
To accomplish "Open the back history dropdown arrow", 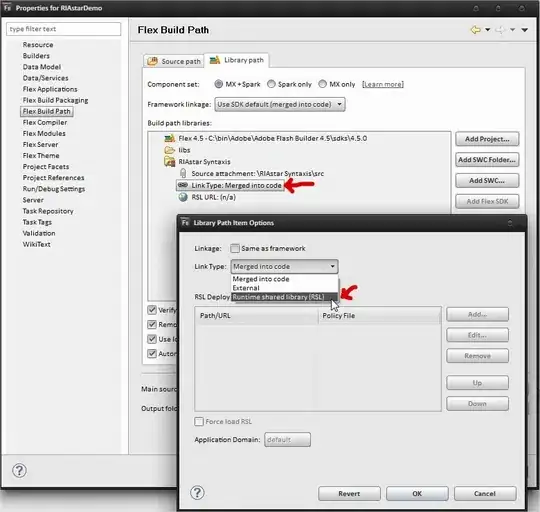I will [x=488, y=30].
